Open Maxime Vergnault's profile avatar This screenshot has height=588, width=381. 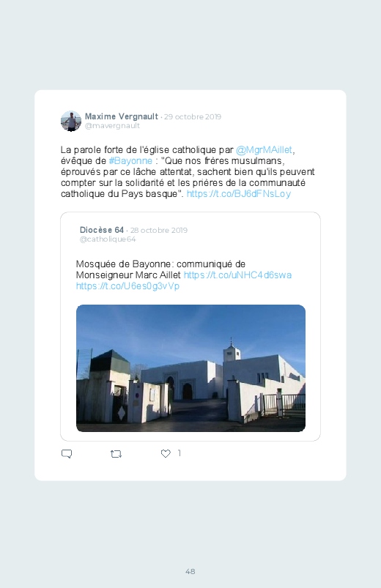pyautogui.click(x=71, y=121)
